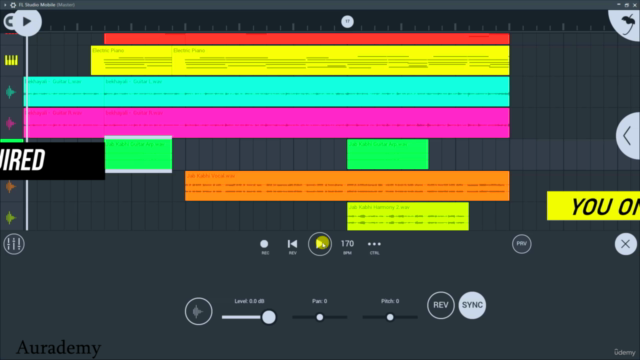This screenshot has height=360, width=640.
Task: Click the audio waveform sample icon button
Action: pyautogui.click(x=198, y=311)
